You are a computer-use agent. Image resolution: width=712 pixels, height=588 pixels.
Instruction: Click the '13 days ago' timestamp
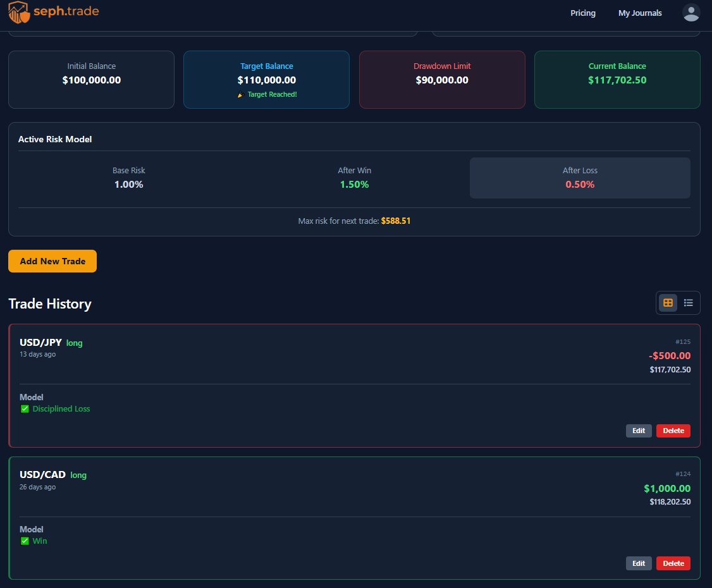(x=38, y=354)
